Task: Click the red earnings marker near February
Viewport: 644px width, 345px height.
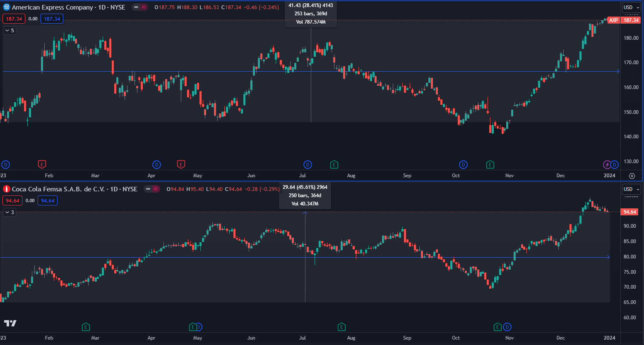Action: pos(42,164)
